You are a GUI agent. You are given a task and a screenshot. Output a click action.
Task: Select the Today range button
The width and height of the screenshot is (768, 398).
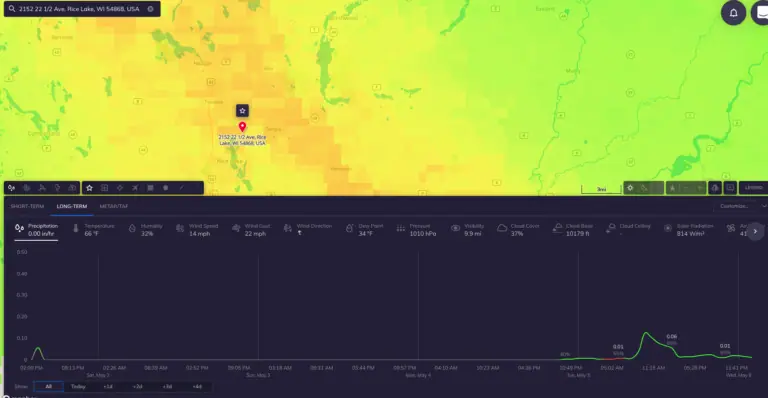(78, 386)
